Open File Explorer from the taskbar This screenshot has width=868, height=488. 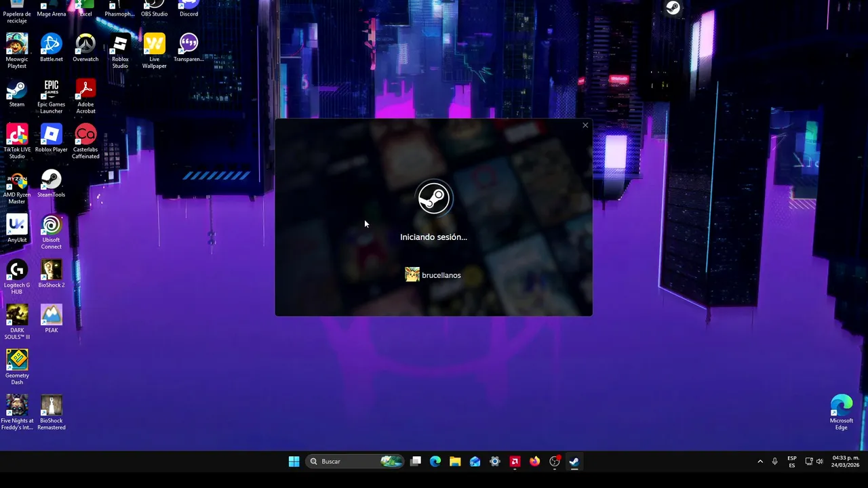point(455,462)
